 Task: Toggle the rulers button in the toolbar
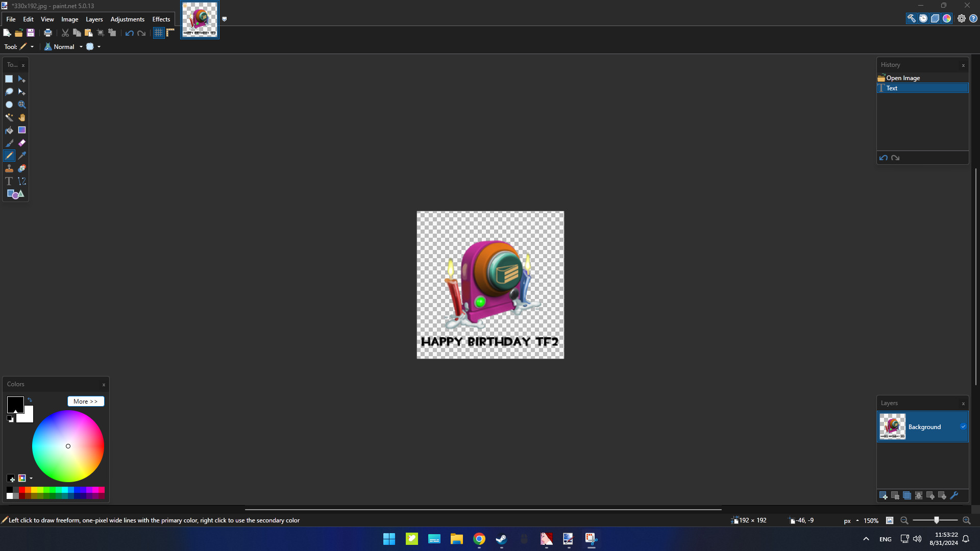click(x=170, y=33)
